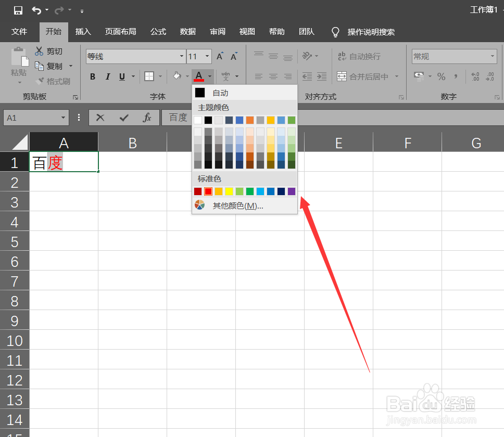Choose 自动 automatic font color
The image size is (504, 437).
pyautogui.click(x=245, y=93)
